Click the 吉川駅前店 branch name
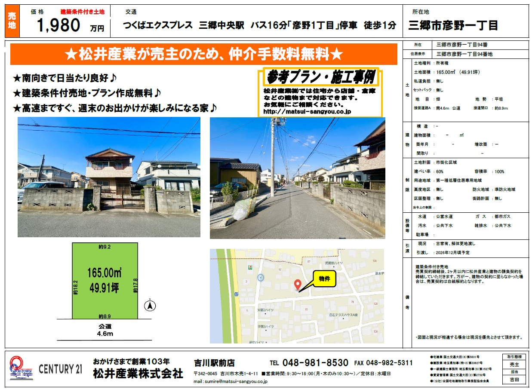The height and width of the screenshot is (392, 532). tap(214, 363)
